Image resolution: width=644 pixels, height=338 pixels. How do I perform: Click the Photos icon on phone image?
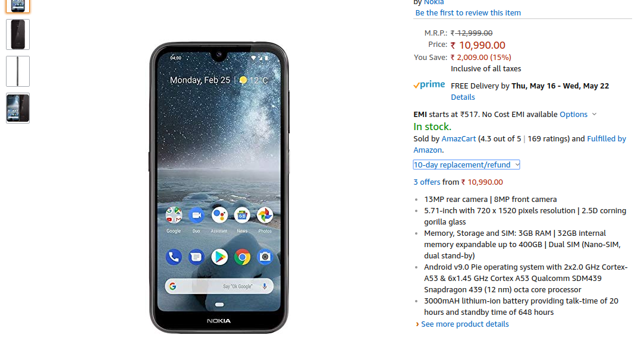[265, 215]
